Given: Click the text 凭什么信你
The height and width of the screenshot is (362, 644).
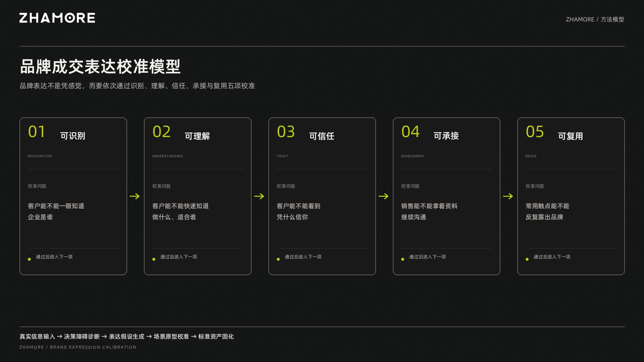Looking at the screenshot, I should (292, 217).
